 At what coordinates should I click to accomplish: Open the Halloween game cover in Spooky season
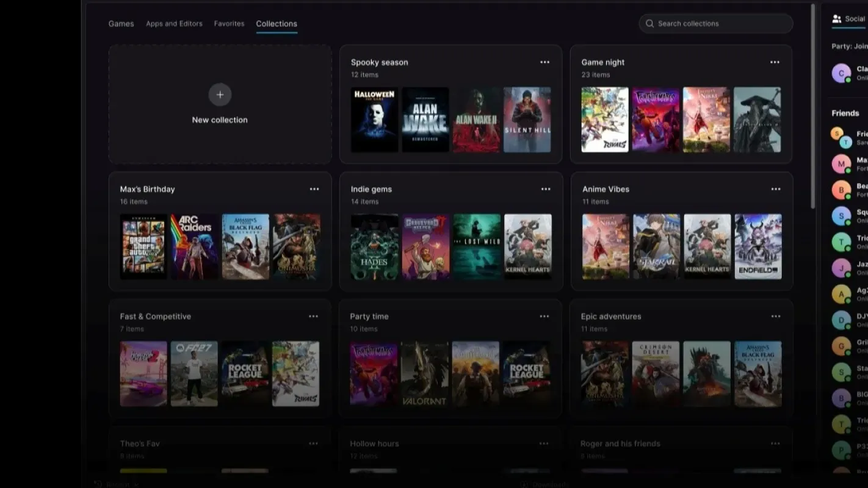(374, 120)
